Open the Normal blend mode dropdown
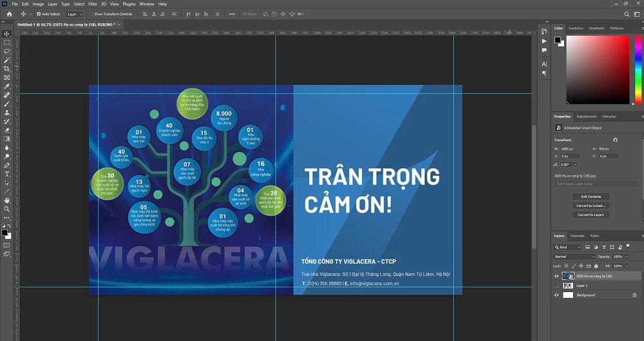The image size is (644, 341). tap(574, 257)
